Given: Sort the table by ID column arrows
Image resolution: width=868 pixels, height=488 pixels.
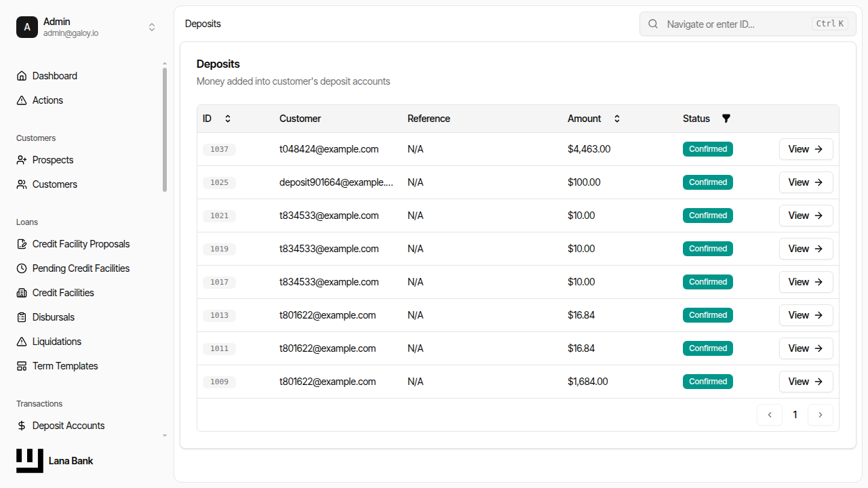Looking at the screenshot, I should [x=228, y=119].
